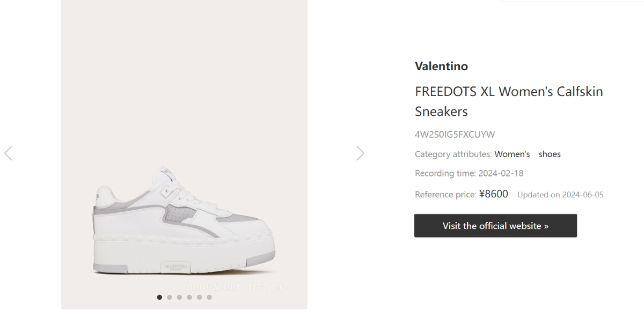
Task: Jump to the fifth carousel dot
Action: (x=199, y=297)
